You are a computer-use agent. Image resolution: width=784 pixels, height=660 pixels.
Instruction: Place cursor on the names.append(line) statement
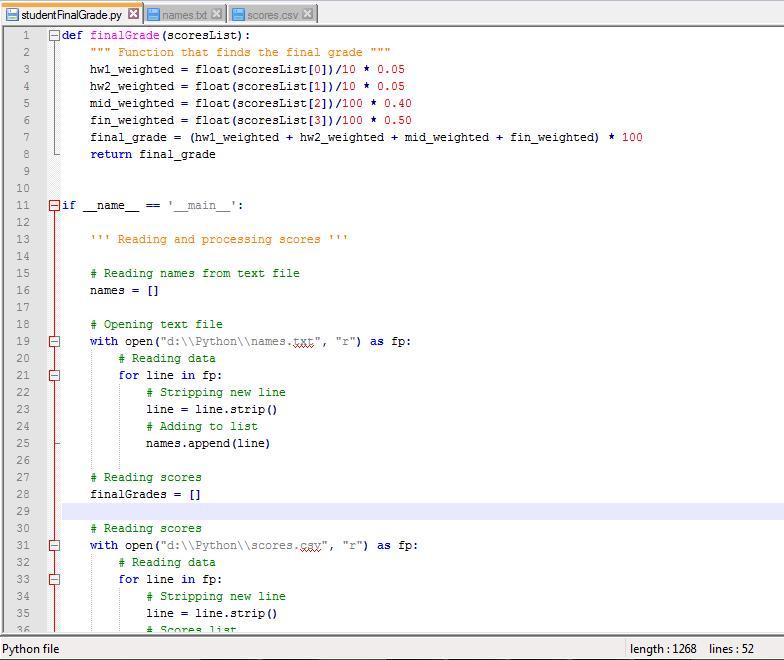point(208,443)
